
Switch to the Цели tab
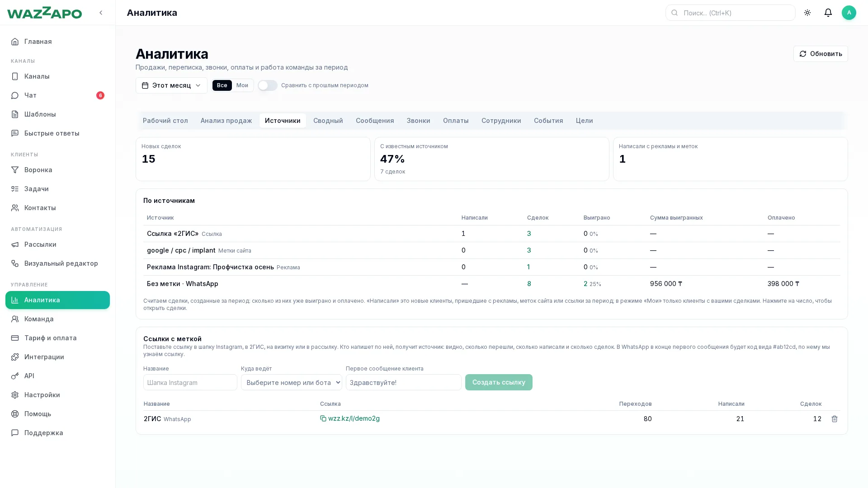[x=585, y=121]
